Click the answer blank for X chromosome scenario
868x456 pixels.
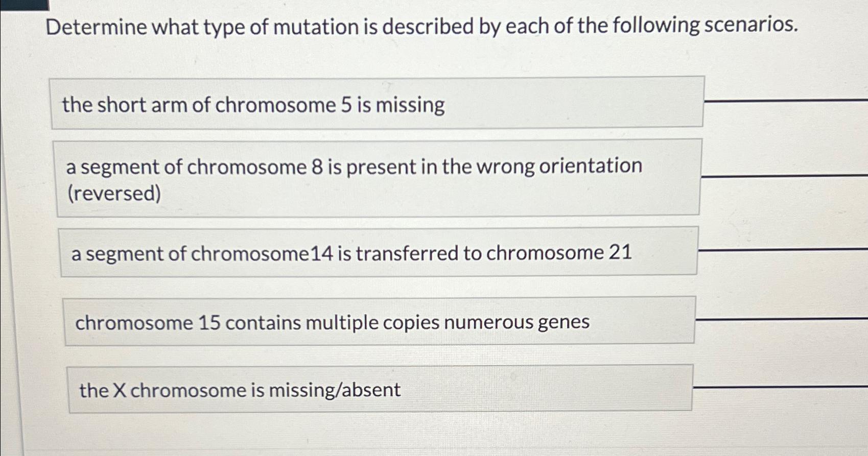(782, 388)
